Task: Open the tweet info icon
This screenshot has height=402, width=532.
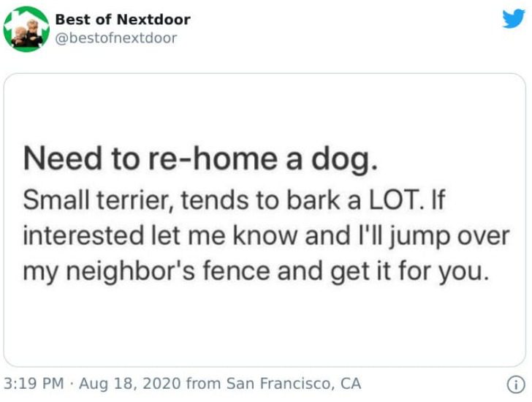Action: (x=516, y=385)
